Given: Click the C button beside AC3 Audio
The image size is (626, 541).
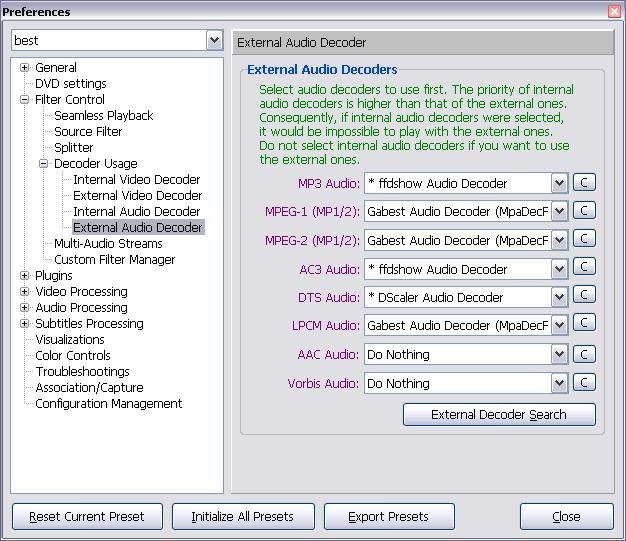Looking at the screenshot, I should (585, 269).
